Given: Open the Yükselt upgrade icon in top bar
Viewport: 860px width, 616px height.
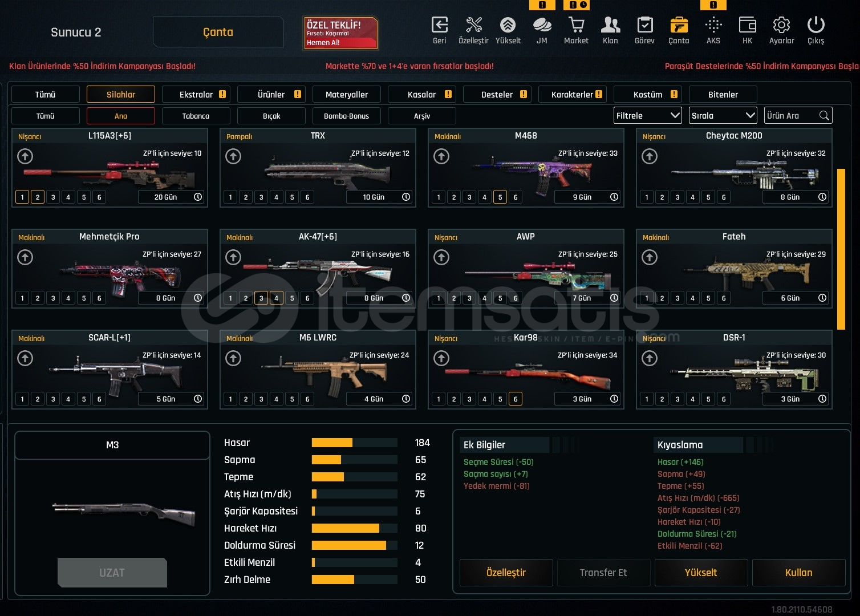Looking at the screenshot, I should tap(508, 25).
